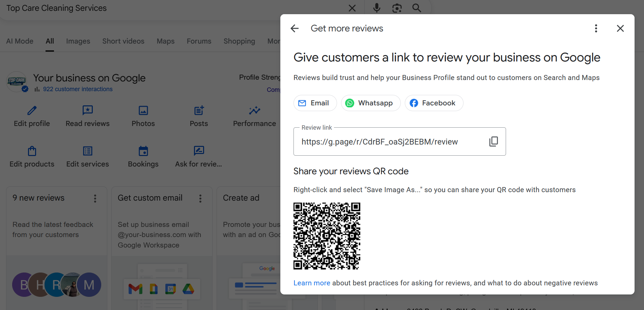Viewport: 644px width, 310px height.
Task: Open the Performance chart icon
Action: [x=255, y=110]
